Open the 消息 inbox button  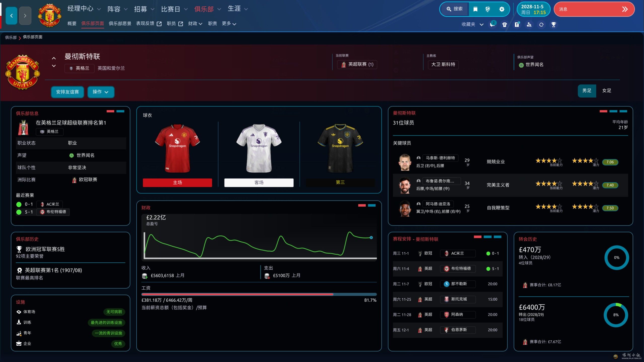click(x=594, y=9)
